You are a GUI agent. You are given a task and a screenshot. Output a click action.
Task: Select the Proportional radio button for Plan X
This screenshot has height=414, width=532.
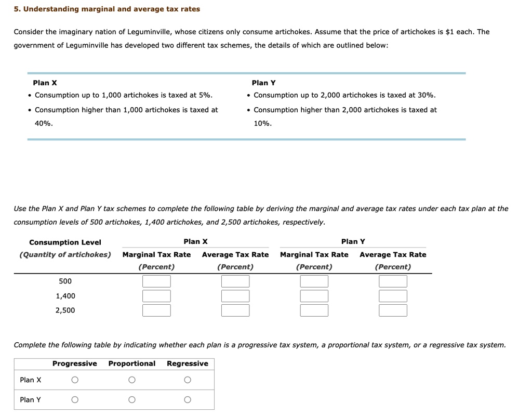131,380
